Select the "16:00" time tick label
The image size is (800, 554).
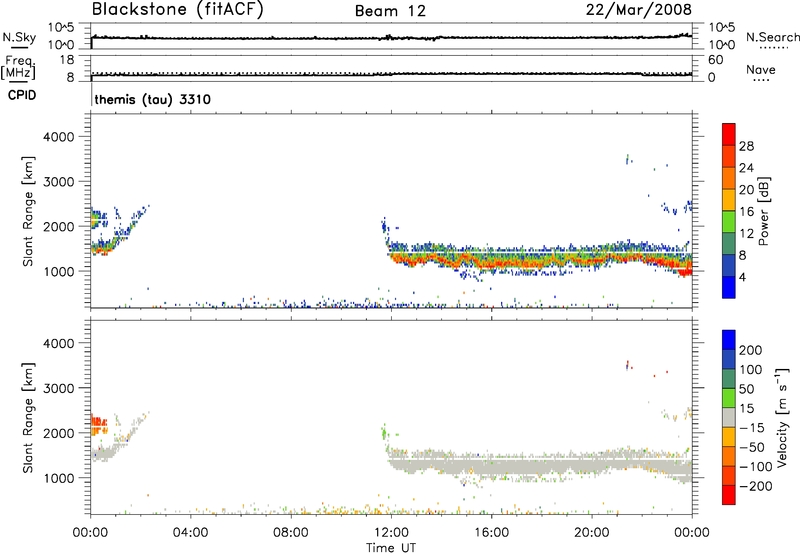[491, 533]
